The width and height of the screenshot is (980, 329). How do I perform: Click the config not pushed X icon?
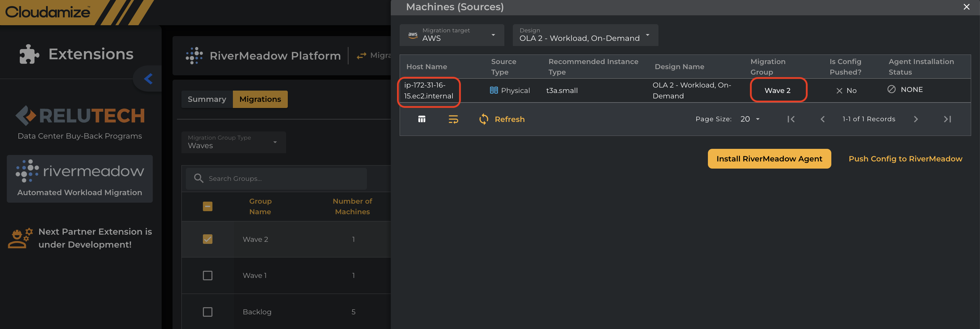tap(839, 91)
